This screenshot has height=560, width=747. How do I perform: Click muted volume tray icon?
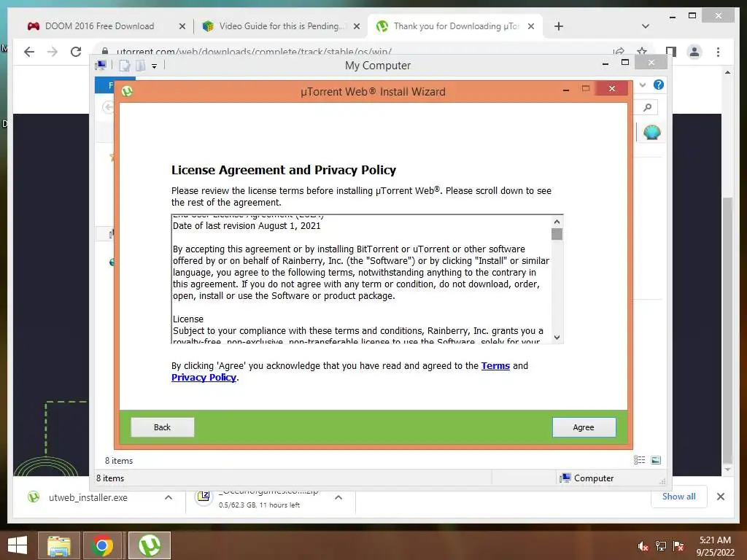point(643,546)
